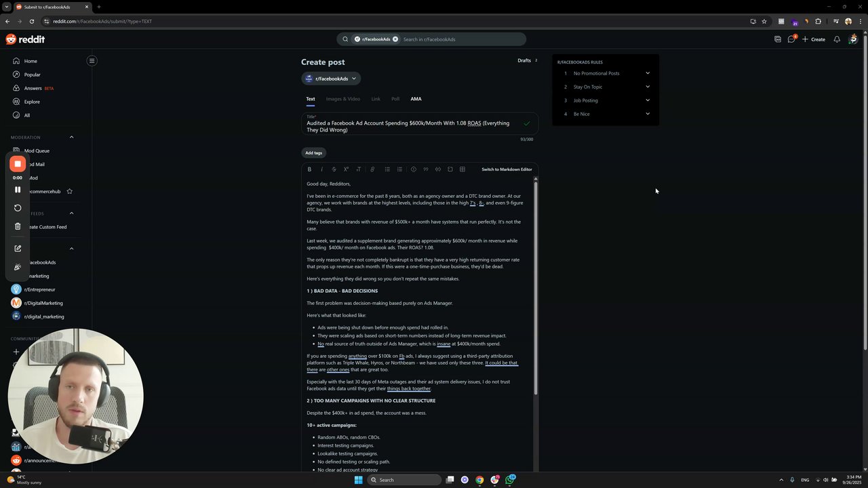Screen dimensions: 868x488
Task: Insert a bulleted list
Action: pos(387,169)
